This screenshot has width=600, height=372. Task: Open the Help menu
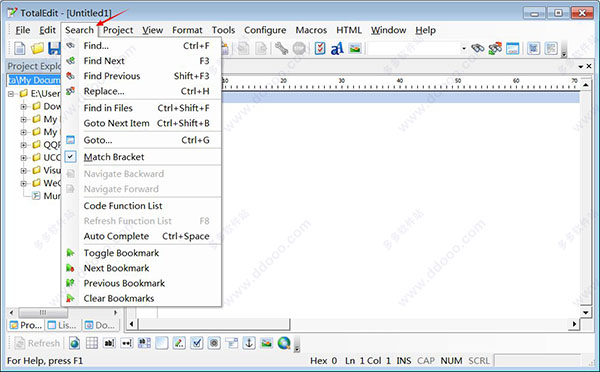(426, 30)
